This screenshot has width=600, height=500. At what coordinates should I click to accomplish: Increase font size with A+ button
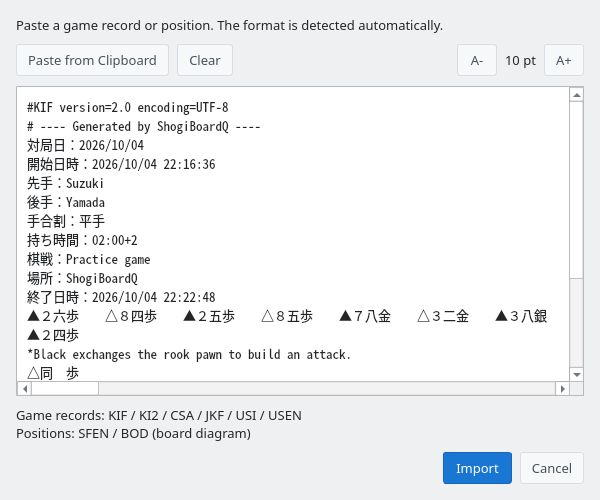[564, 60]
